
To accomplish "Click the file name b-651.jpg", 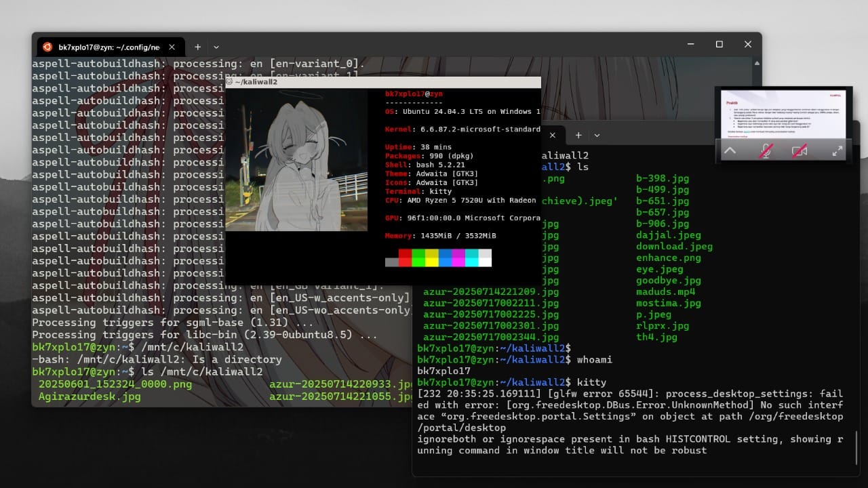I will 663,201.
